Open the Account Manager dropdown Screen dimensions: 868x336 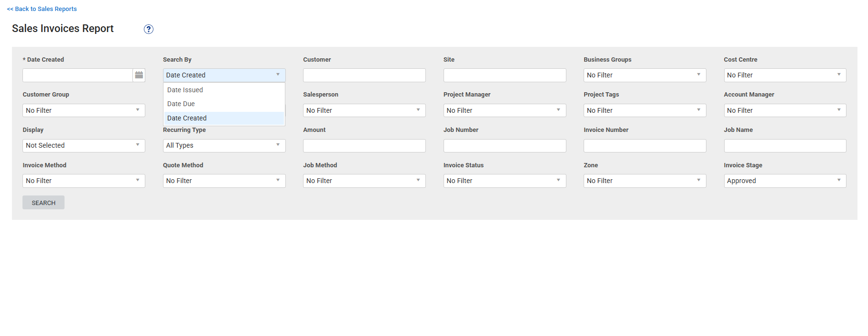tap(784, 110)
